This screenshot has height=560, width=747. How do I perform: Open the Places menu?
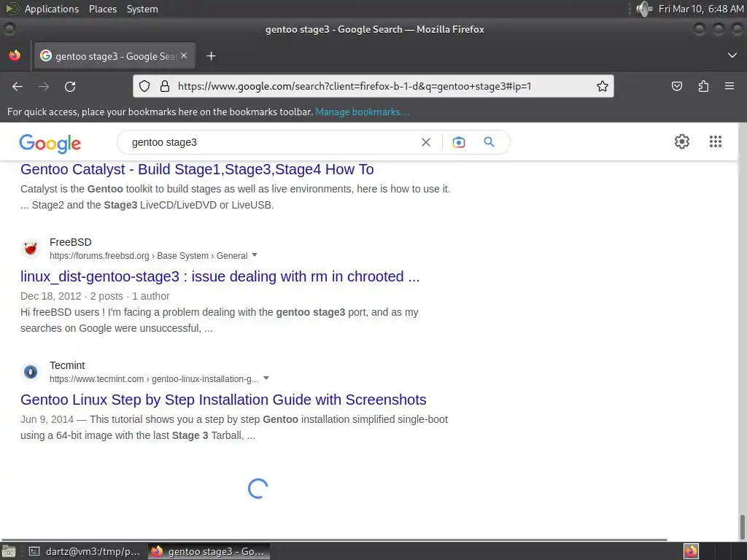pos(102,9)
